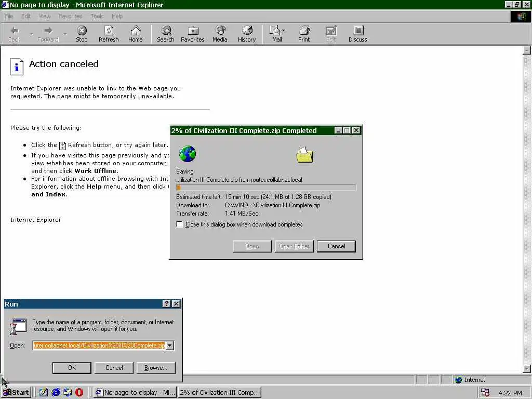Image resolution: width=532 pixels, height=399 pixels.
Task: Click the download progress bar
Action: pyautogui.click(x=266, y=188)
